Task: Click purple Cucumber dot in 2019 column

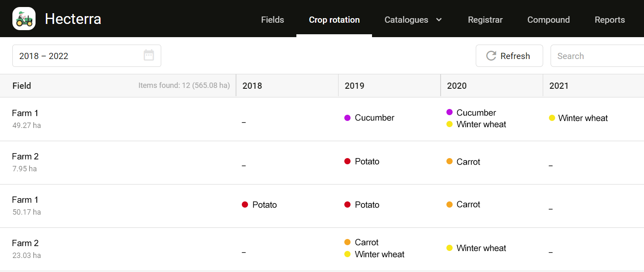Action: tap(348, 118)
